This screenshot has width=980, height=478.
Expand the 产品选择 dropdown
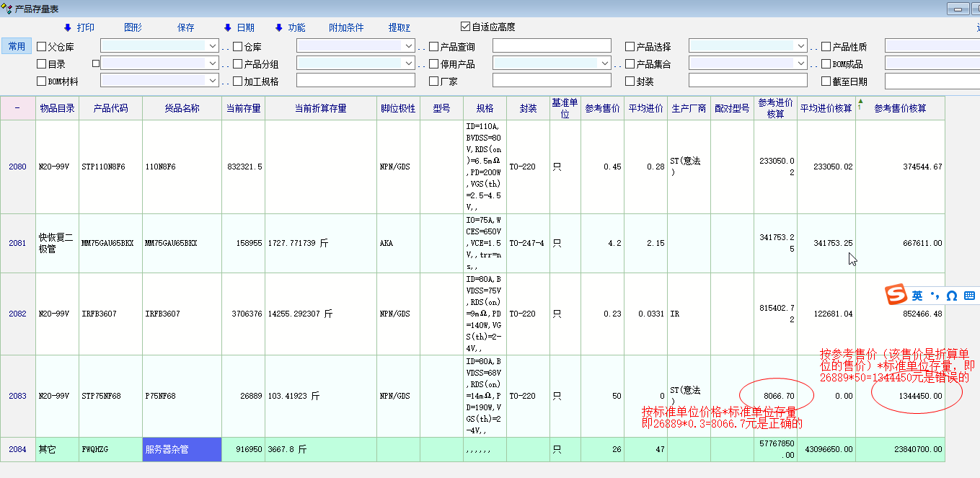pyautogui.click(x=800, y=46)
